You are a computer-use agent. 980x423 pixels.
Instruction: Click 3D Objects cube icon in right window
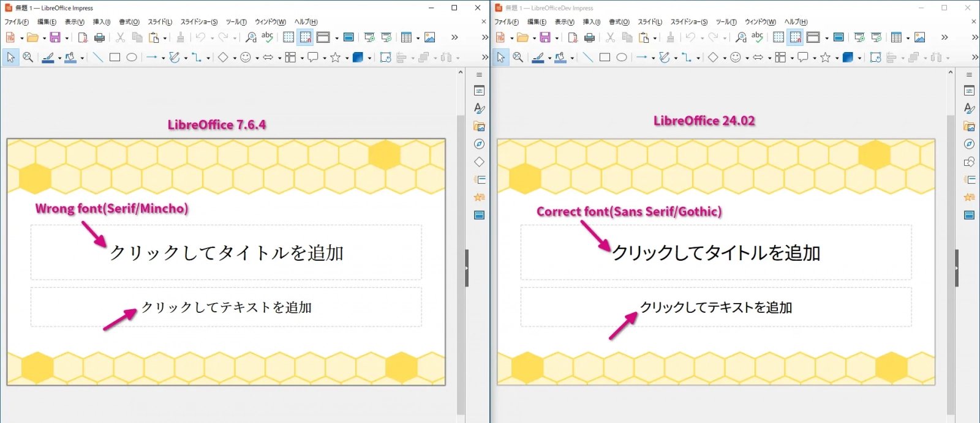848,57
